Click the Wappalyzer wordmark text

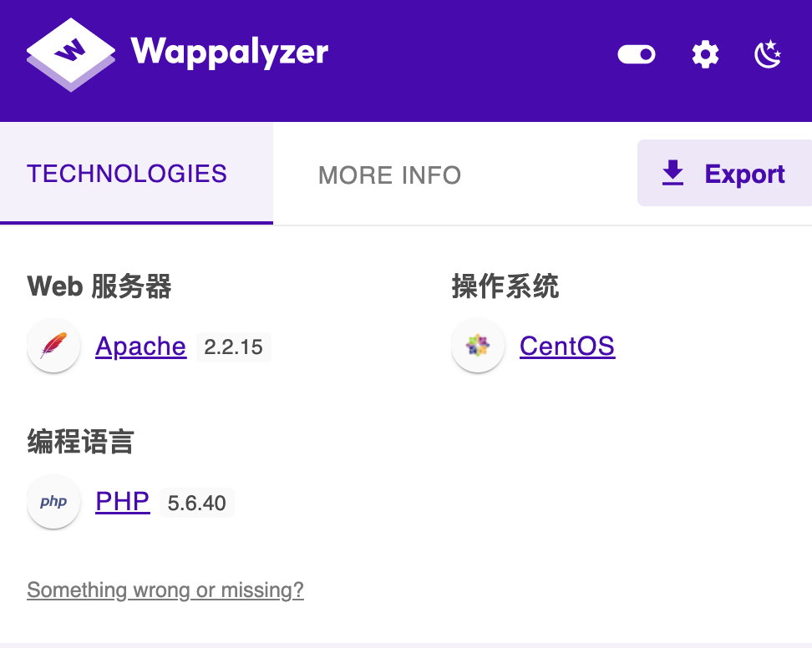tap(230, 53)
